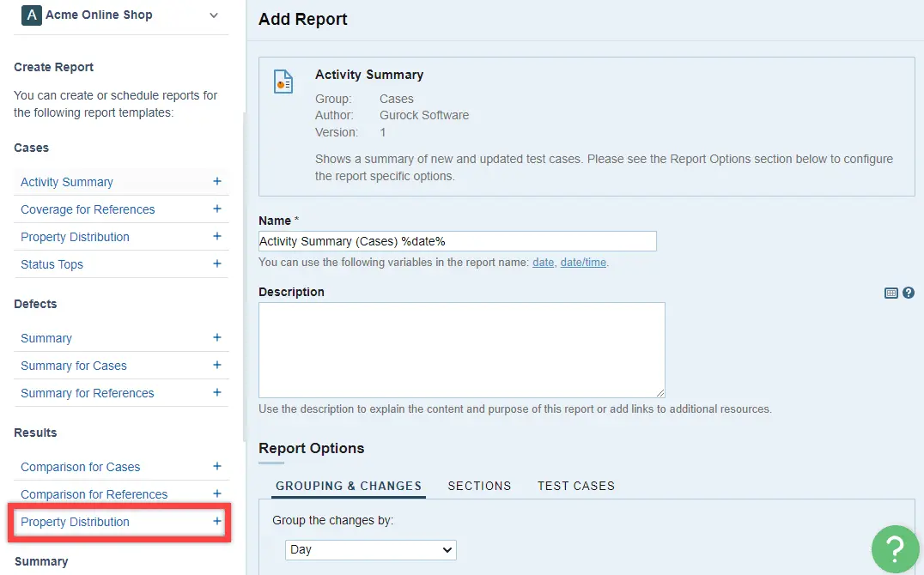
Task: Click inside the Description text area
Action: point(462,350)
